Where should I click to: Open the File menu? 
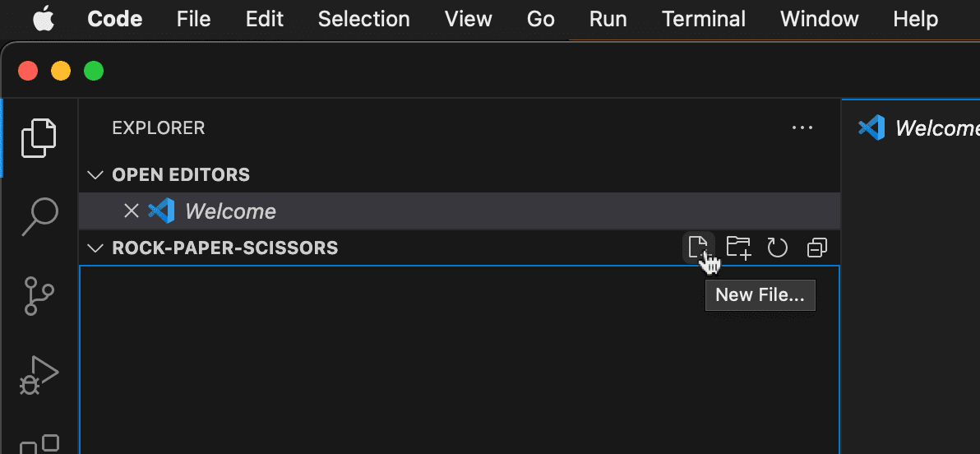click(x=193, y=19)
